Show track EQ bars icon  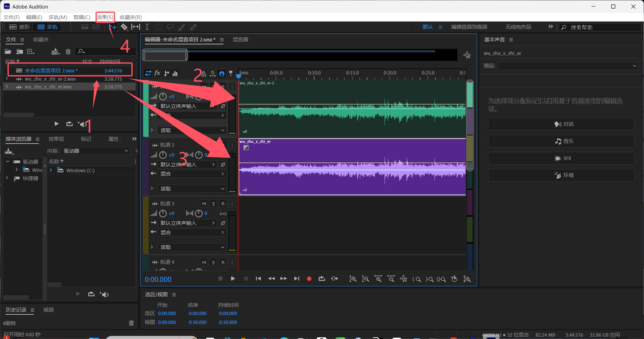point(175,73)
